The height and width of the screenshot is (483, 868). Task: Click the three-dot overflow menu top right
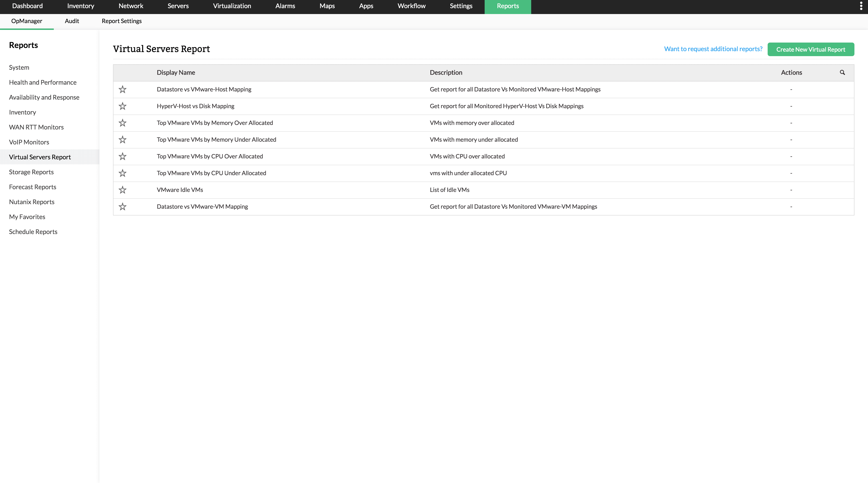[861, 5]
